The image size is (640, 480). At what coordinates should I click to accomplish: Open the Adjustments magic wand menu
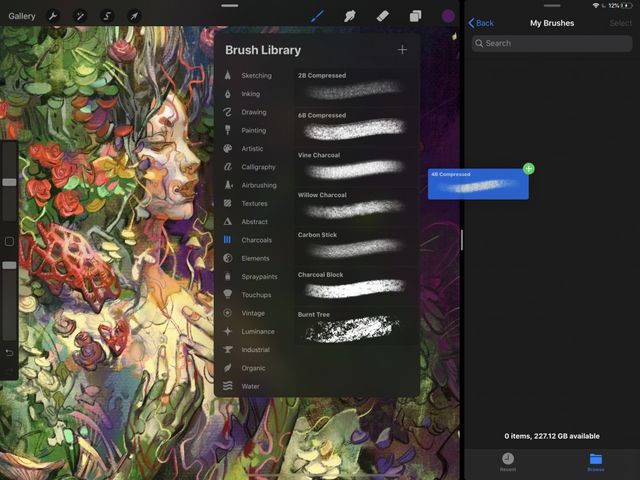[x=80, y=16]
